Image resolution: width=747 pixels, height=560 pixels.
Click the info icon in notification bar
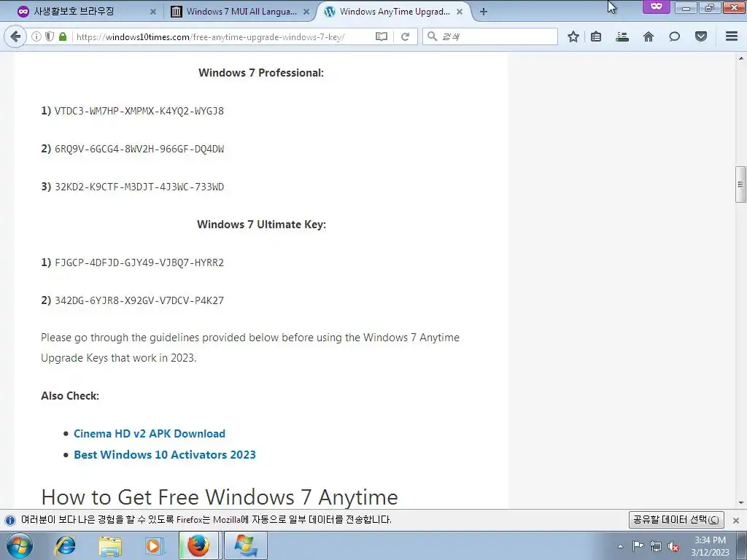pos(9,520)
